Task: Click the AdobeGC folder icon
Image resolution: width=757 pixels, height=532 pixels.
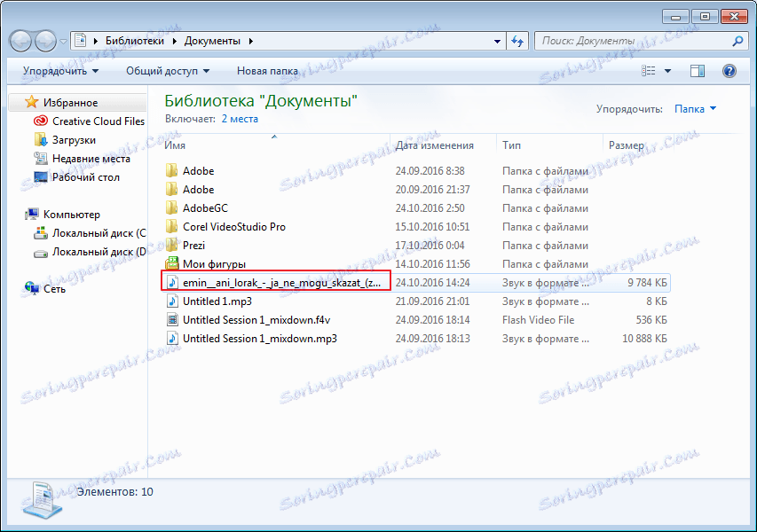Action: tap(172, 207)
